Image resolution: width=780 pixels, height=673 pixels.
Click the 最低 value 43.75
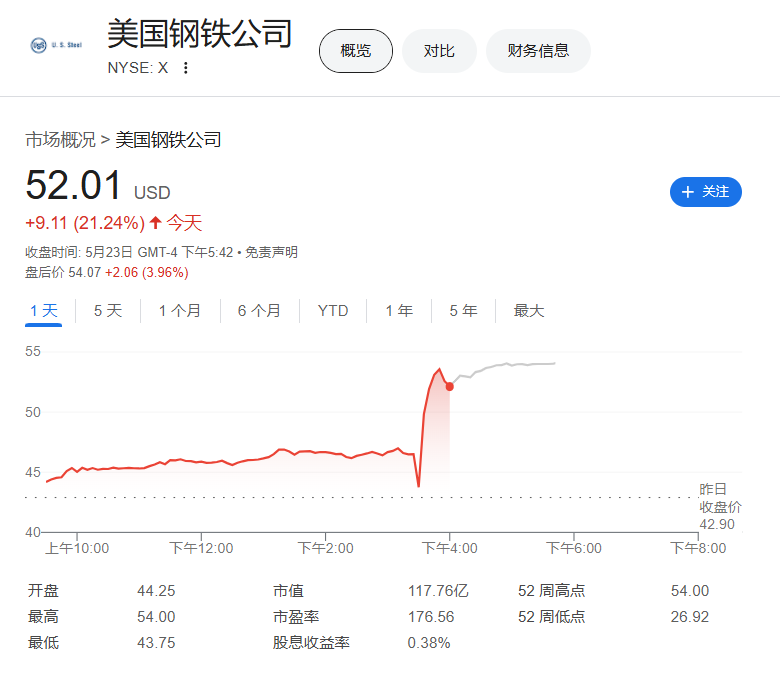(156, 643)
